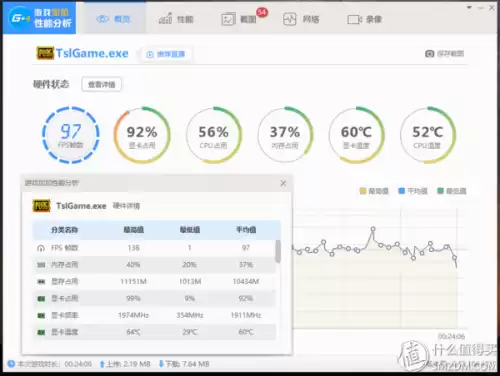This screenshot has width=500, height=376.
Task: Click the 显存占用 maximum value 11151M
Action: [x=133, y=282]
